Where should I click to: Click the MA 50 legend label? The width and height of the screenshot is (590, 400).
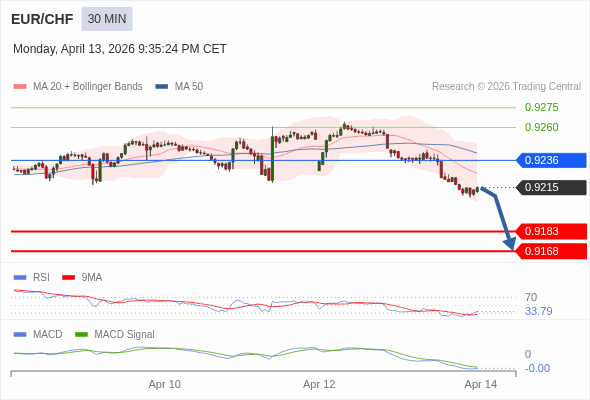tap(189, 87)
